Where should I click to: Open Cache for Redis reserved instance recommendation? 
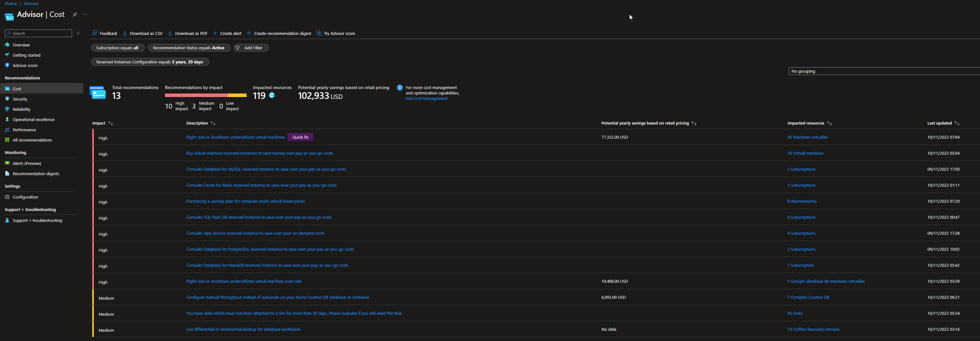[261, 185]
